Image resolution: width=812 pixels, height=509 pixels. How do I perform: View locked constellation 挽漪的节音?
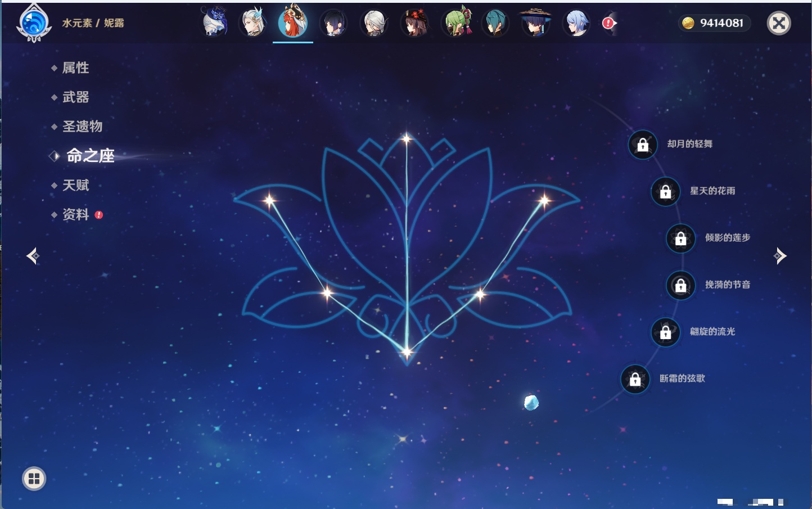coord(680,285)
